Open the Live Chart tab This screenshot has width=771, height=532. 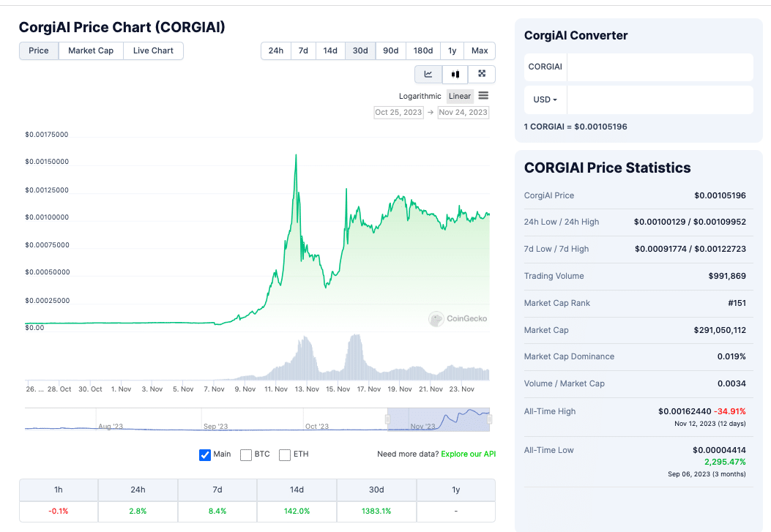click(x=154, y=50)
